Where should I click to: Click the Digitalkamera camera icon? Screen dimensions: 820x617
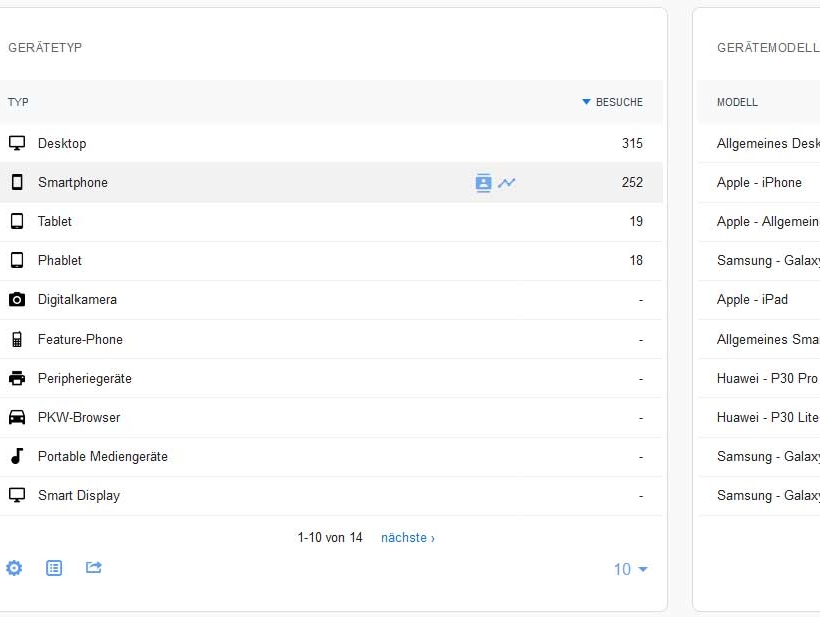coord(17,300)
